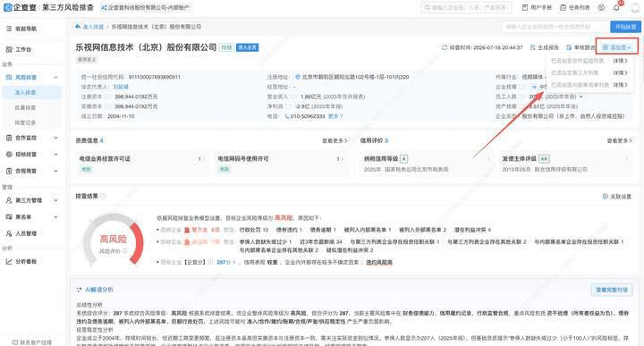Click the 合规排查 sidebar icon
This screenshot has width=644, height=346.
(9, 171)
